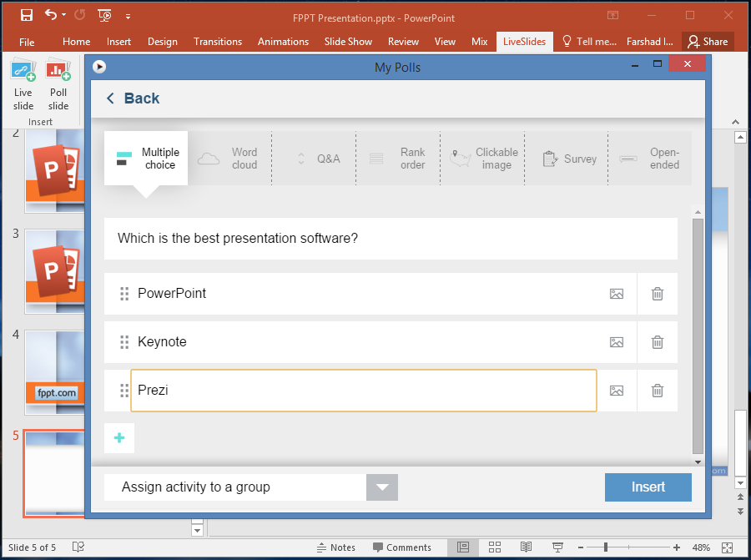The height and width of the screenshot is (560, 751).
Task: Switch to the Rank order poll type
Action: [x=398, y=159]
